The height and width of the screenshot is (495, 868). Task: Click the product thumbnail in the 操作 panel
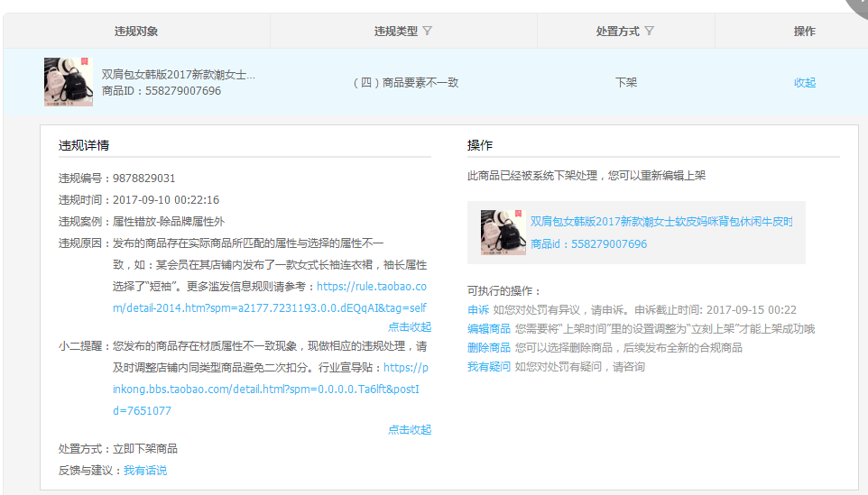(x=503, y=233)
